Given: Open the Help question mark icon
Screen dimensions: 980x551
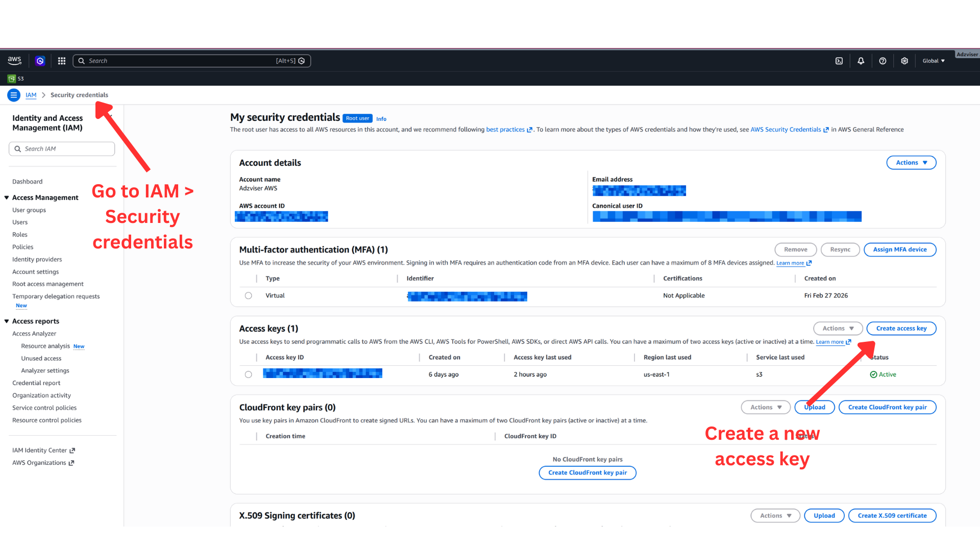Looking at the screenshot, I should [883, 61].
